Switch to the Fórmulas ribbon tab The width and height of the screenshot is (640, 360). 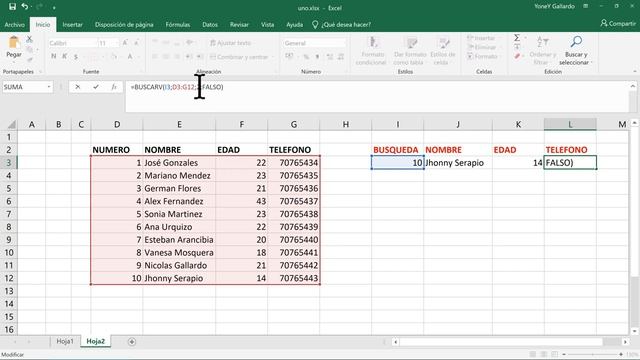click(x=178, y=24)
